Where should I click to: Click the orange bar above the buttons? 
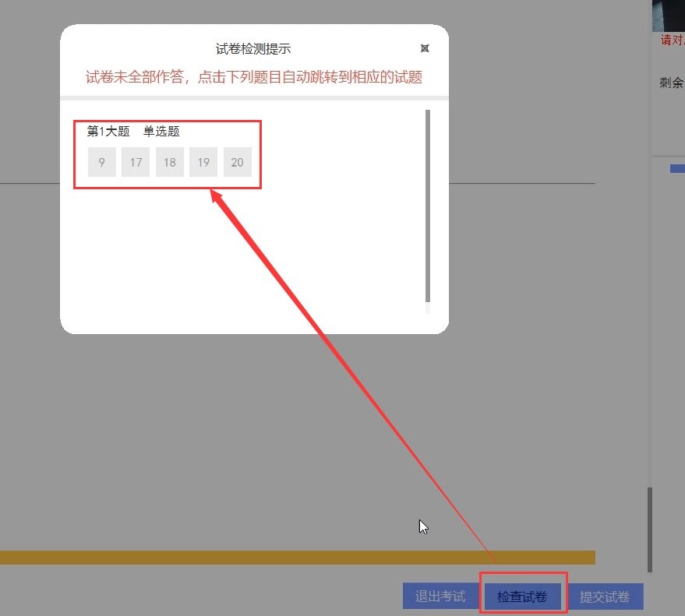tap(296, 558)
